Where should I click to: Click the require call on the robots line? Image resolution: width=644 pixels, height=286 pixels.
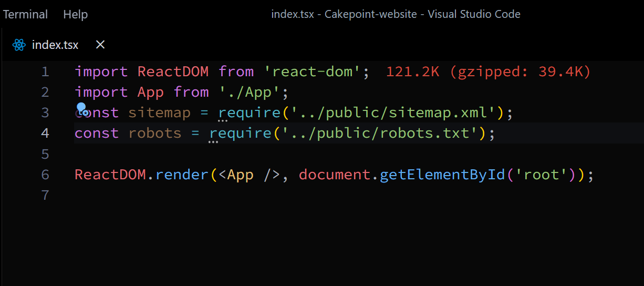241,133
